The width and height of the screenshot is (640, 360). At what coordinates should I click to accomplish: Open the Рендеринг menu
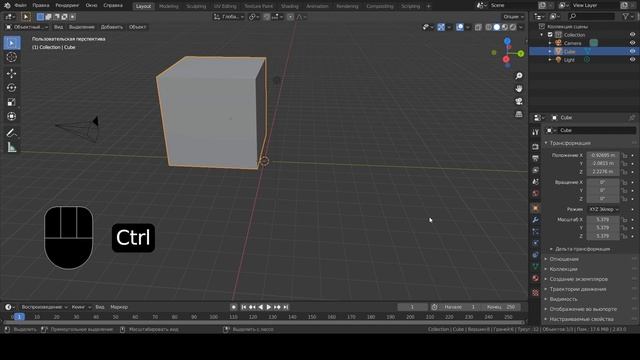(x=67, y=6)
